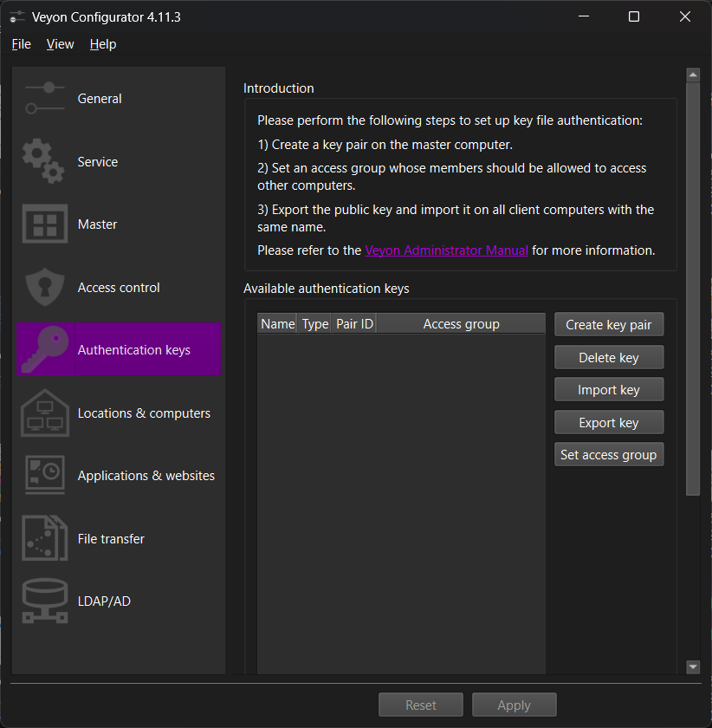Sort keys by the Name column header
Image resolution: width=712 pixels, height=728 pixels.
pos(277,323)
